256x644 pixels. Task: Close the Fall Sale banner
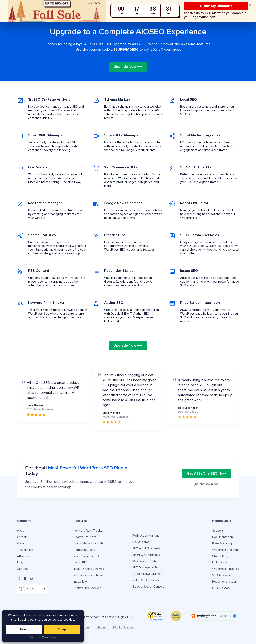(250, 5)
